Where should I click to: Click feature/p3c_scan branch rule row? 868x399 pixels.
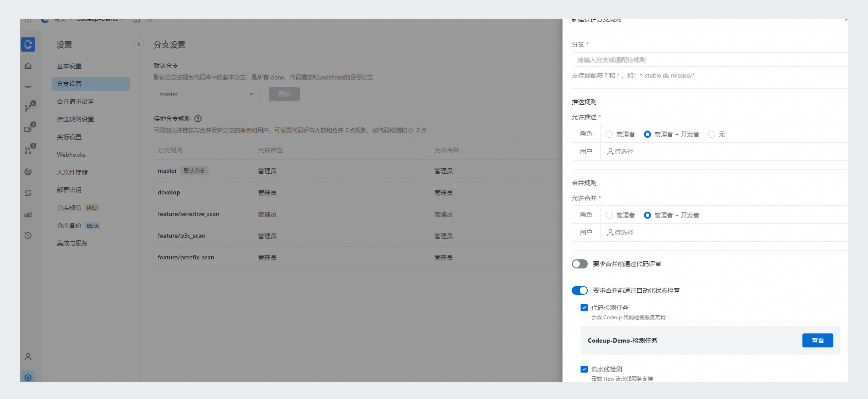coord(358,236)
